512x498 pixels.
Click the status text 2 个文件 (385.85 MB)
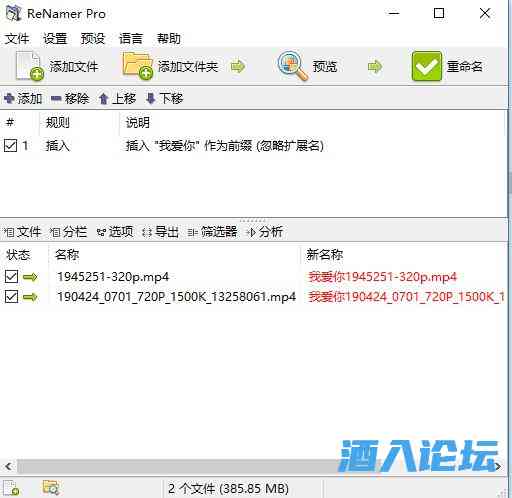[x=228, y=489]
